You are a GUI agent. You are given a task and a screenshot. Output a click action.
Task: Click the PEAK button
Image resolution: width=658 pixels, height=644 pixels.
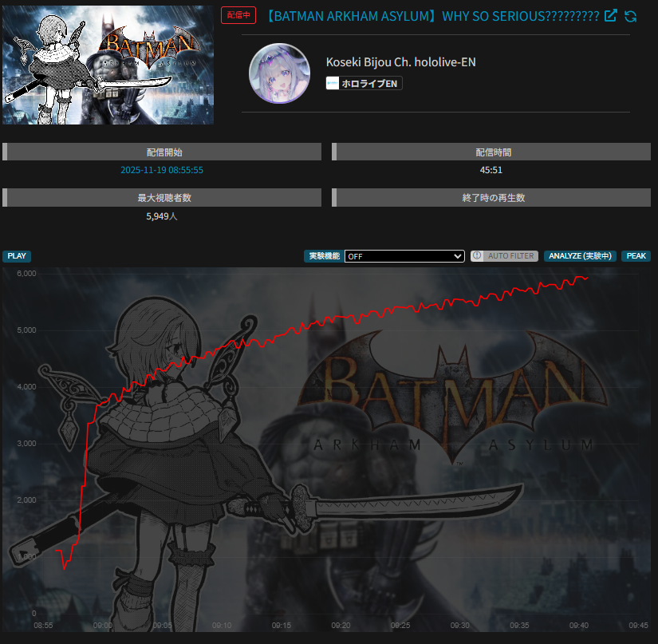636,255
